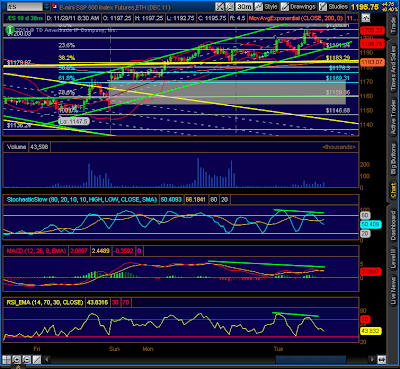Open the 30m timeframe selector

click(x=244, y=6)
